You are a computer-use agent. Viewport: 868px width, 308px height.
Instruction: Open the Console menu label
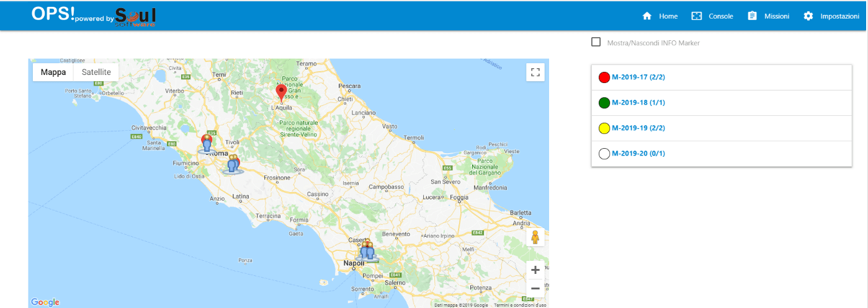click(721, 16)
